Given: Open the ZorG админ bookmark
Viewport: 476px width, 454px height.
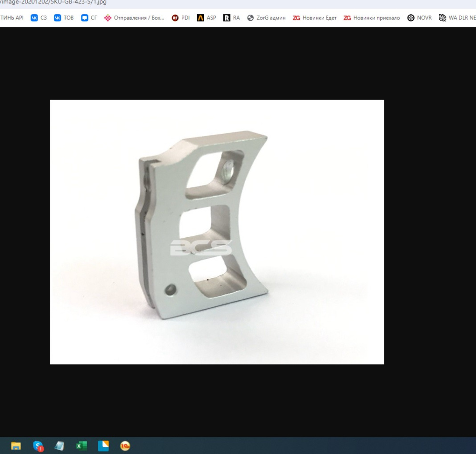Looking at the screenshot, I should pyautogui.click(x=266, y=18).
